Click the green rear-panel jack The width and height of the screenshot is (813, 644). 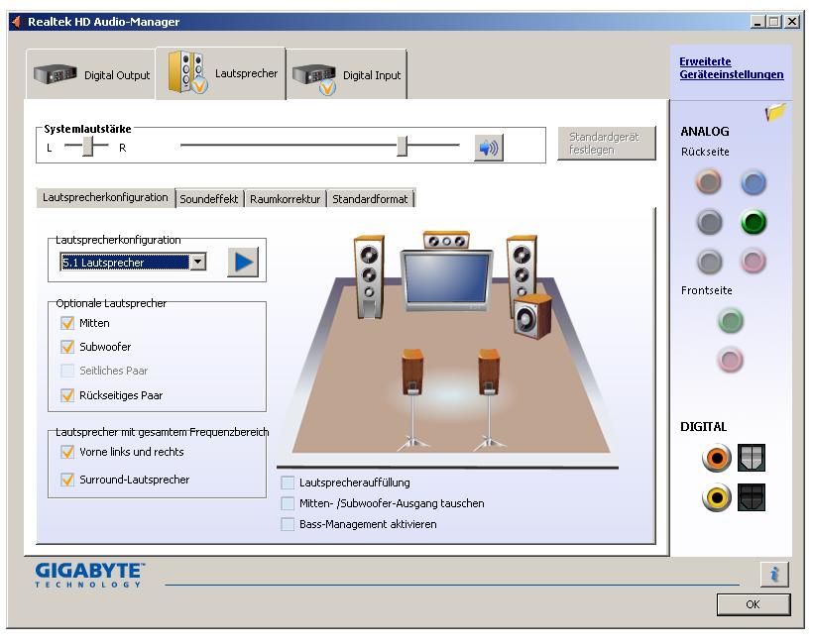coord(753,222)
